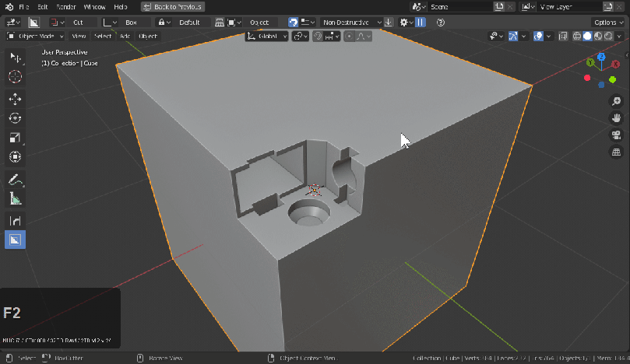The width and height of the screenshot is (630, 364).
Task: Click the Back to Previous button
Action: [x=172, y=6]
